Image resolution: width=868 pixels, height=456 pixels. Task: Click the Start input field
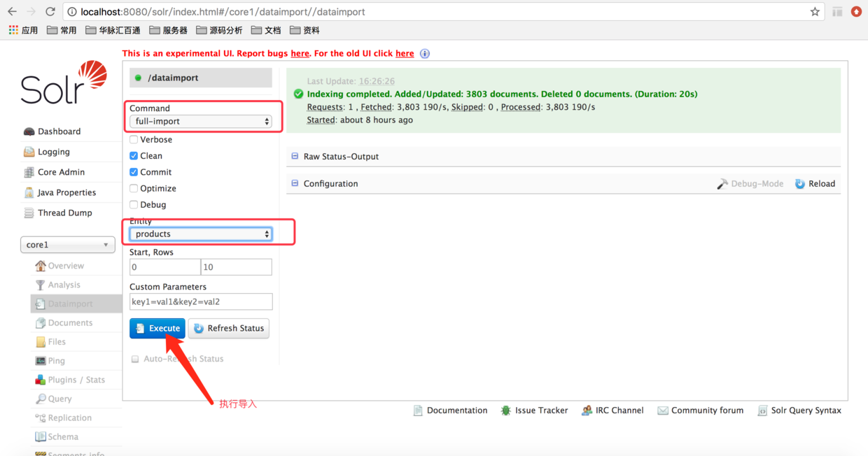pyautogui.click(x=165, y=267)
